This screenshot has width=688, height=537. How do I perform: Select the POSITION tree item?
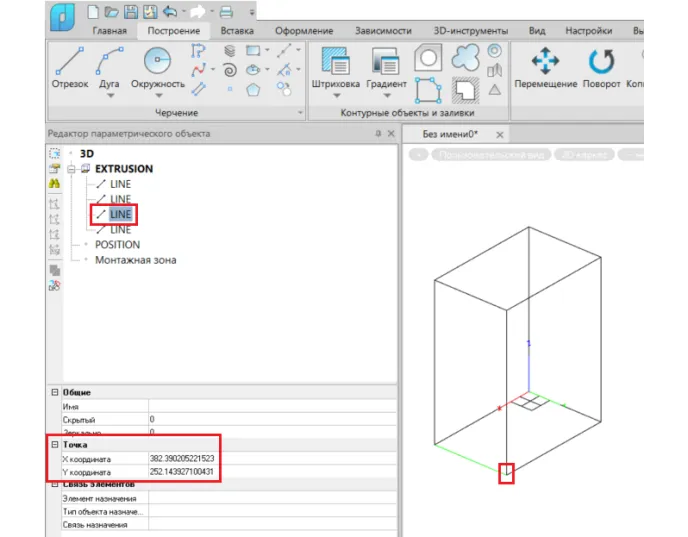(117, 245)
